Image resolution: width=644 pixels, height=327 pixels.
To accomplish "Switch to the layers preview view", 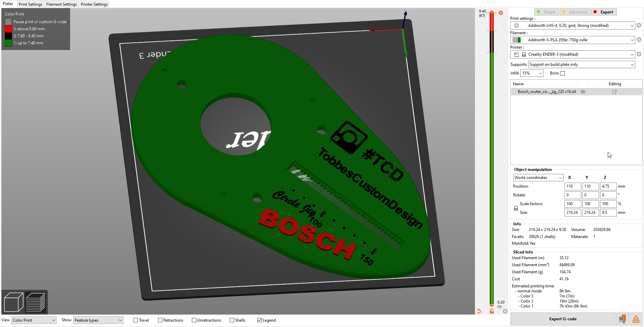I will pos(36,302).
